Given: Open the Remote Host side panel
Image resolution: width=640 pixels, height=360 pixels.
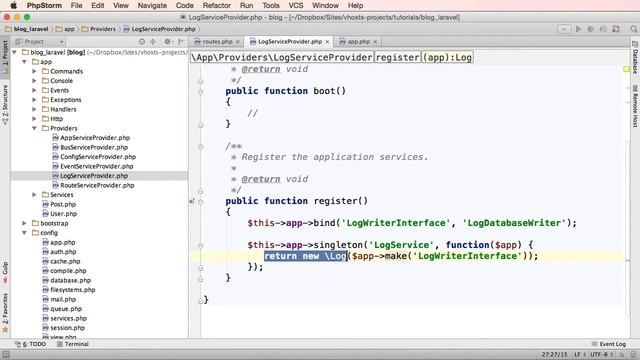Looking at the screenshot, I should tap(635, 106).
